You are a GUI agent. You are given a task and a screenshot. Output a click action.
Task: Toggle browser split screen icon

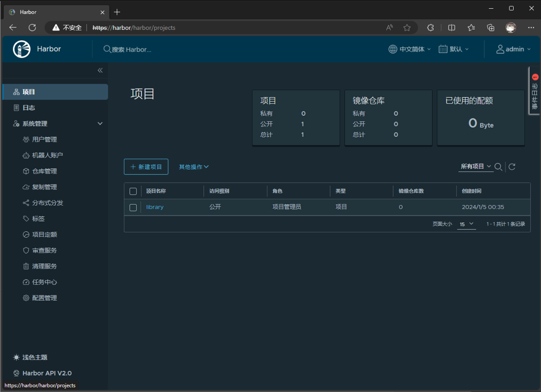pos(452,27)
